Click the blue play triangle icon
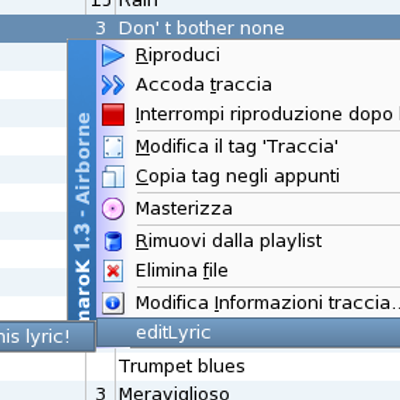Screen dimensions: 400x400 [113, 55]
